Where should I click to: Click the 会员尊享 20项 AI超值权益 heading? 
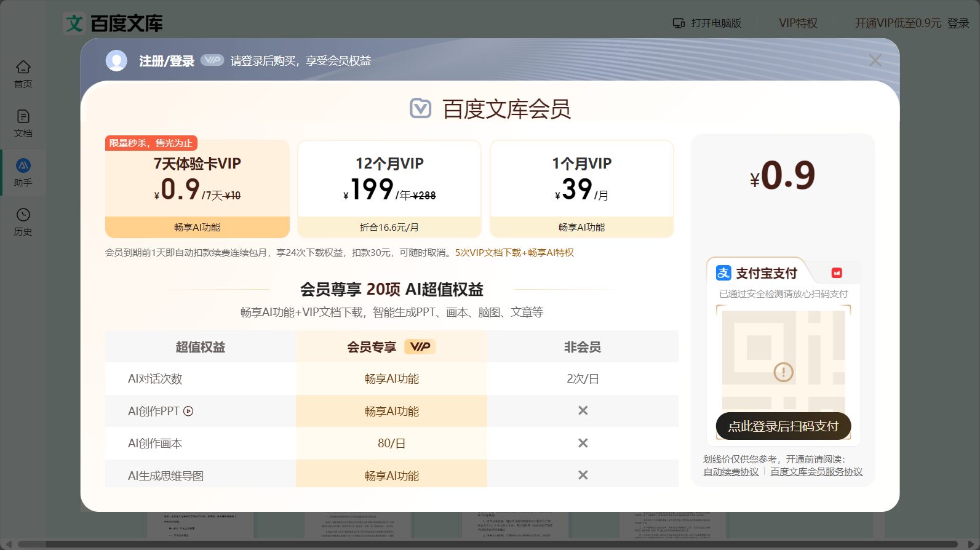pos(391,289)
